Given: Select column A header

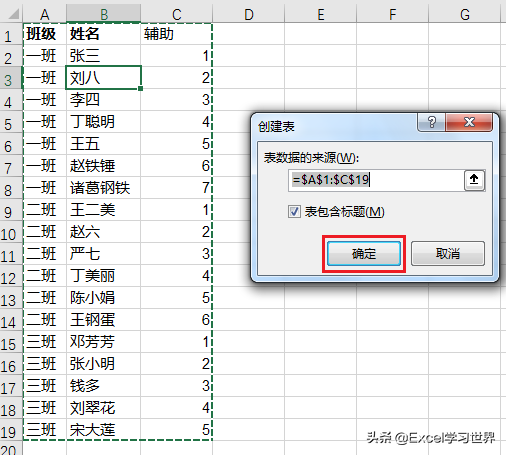Looking at the screenshot, I should pyautogui.click(x=45, y=14).
